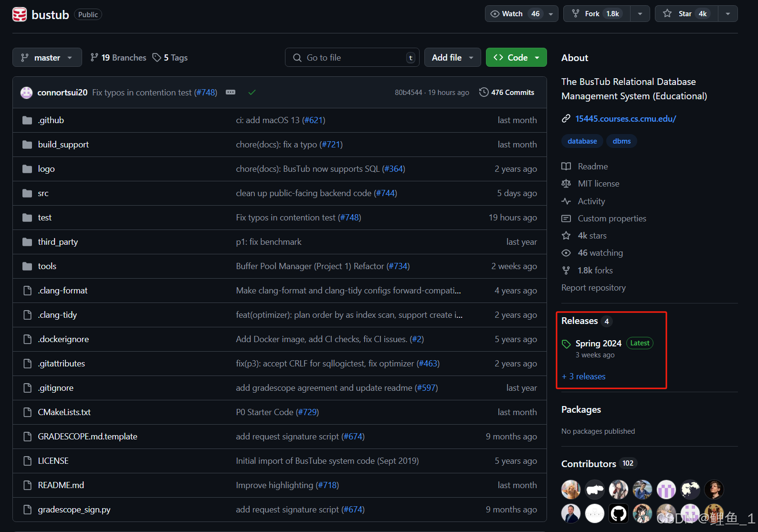
Task: Open the .gitignore file
Action: 56,388
